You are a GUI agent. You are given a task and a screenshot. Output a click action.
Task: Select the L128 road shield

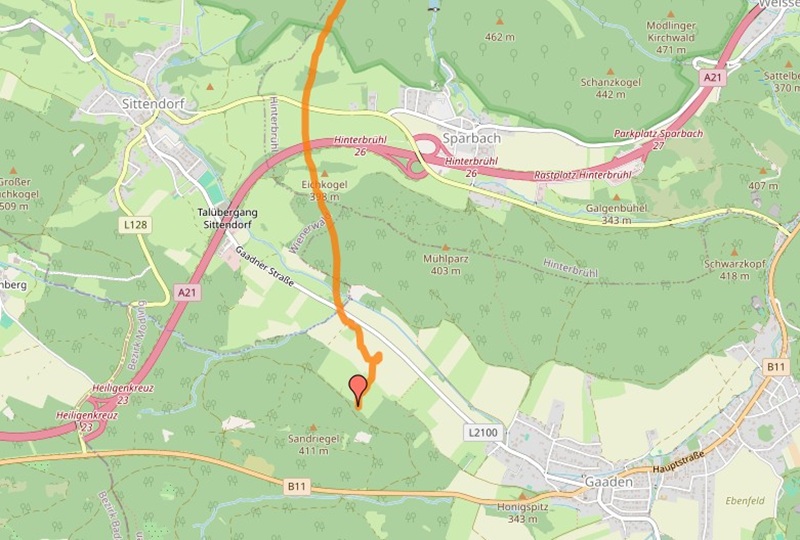(136, 224)
